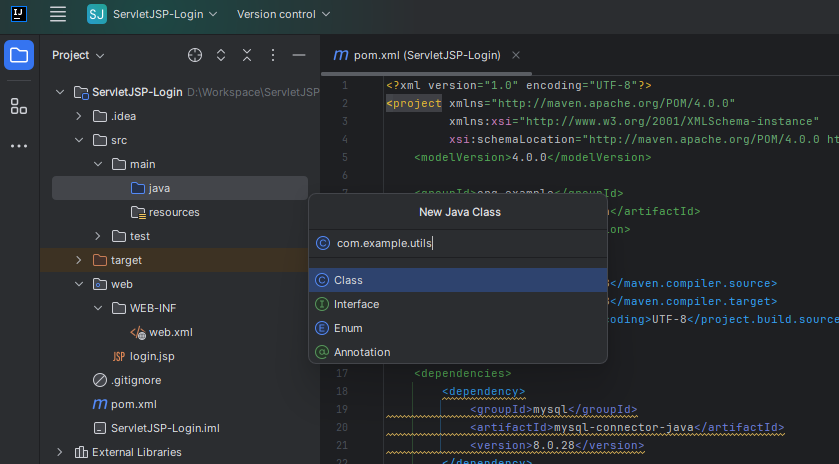Collapse the WEB-INF folder
The image size is (839, 464).
tap(98, 308)
